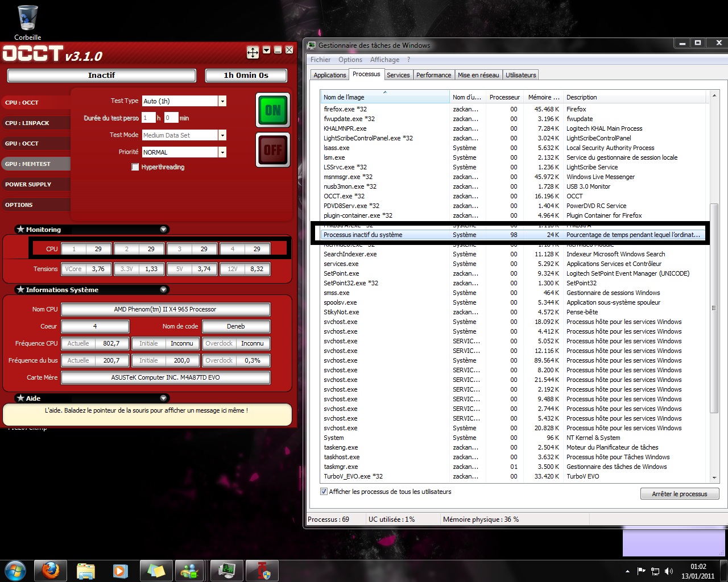
Task: Click the 'Arrêter le processus' button
Action: (679, 494)
